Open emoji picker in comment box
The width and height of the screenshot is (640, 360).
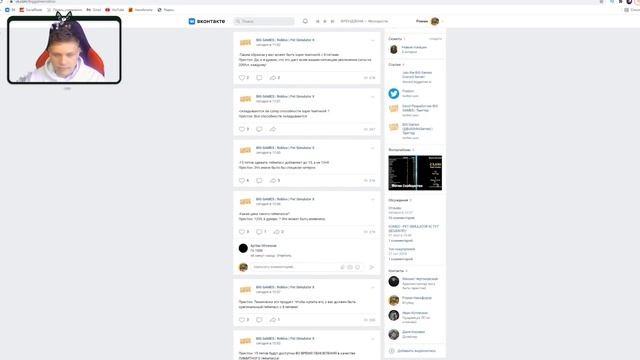[x=358, y=267]
